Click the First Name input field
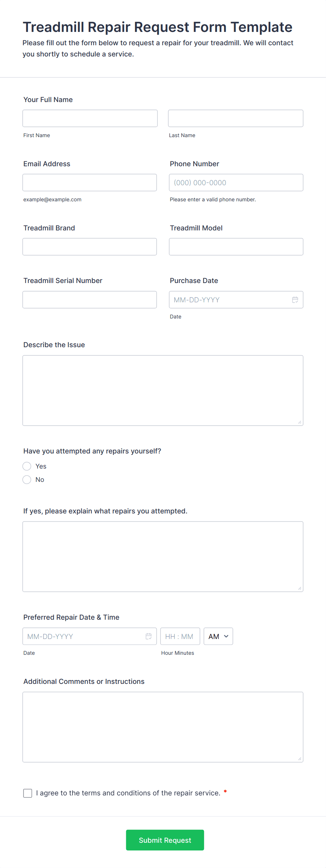326x868 pixels. point(90,118)
